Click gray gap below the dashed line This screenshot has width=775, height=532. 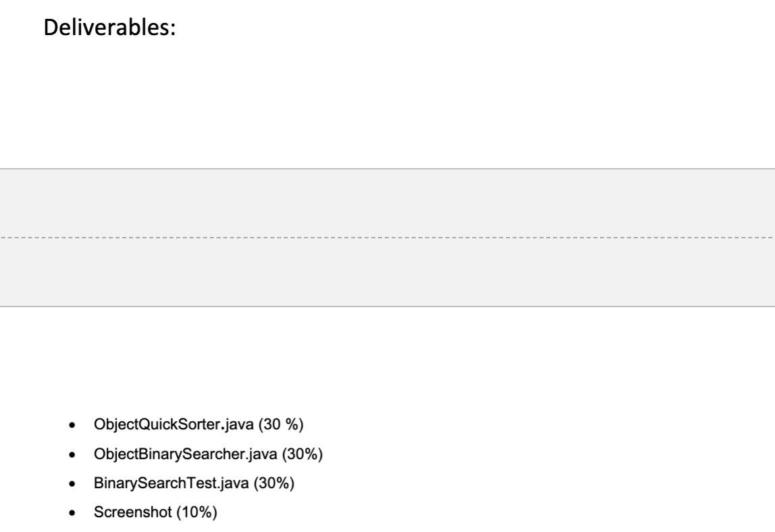pyautogui.click(x=387, y=272)
